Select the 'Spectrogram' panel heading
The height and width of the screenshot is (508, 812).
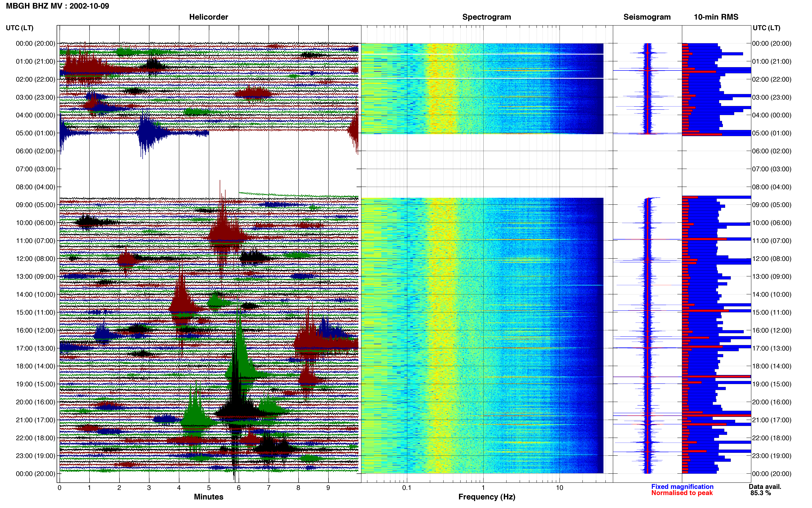(x=487, y=17)
